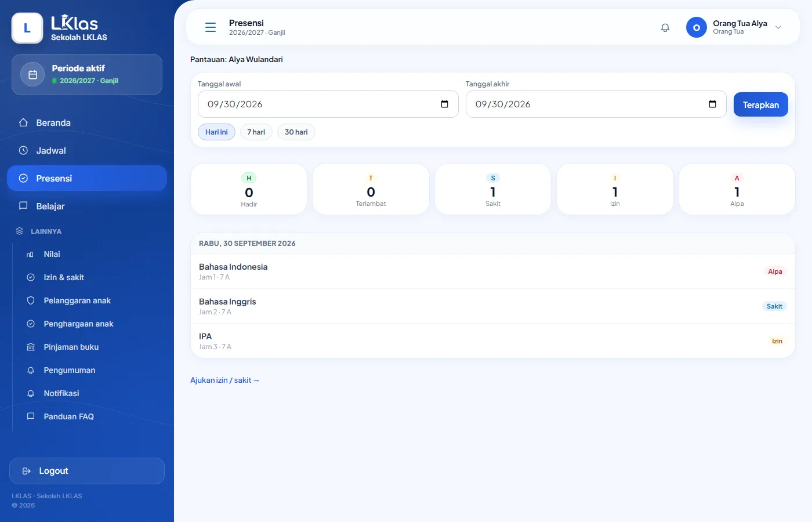
Task: Click the Bahasa Inggris attendance row
Action: click(x=493, y=306)
